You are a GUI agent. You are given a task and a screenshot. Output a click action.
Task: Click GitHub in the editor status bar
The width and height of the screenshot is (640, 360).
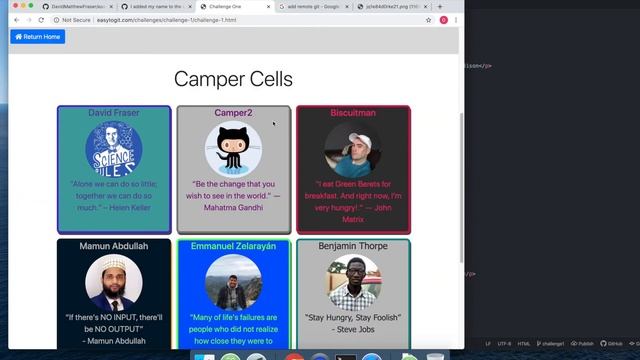click(611, 344)
